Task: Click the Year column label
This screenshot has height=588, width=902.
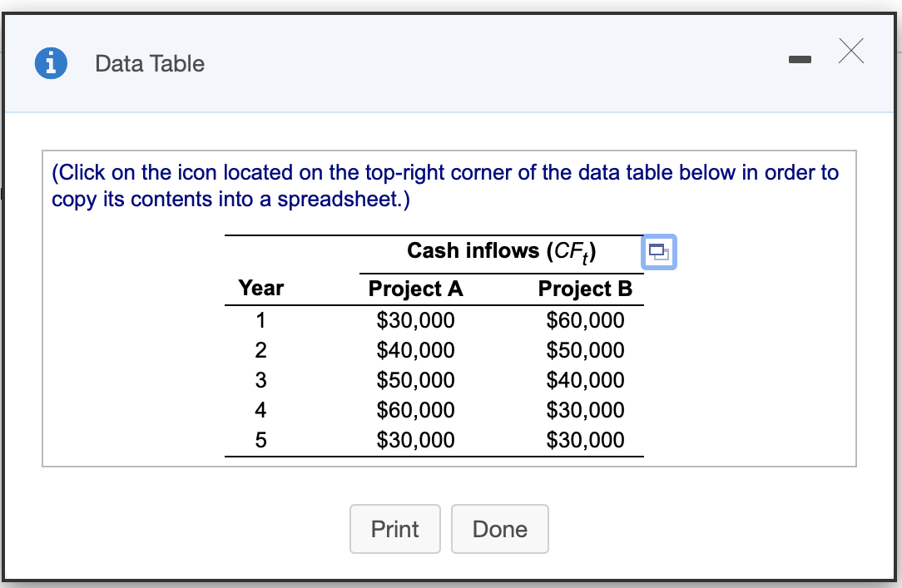Action: pyautogui.click(x=261, y=289)
